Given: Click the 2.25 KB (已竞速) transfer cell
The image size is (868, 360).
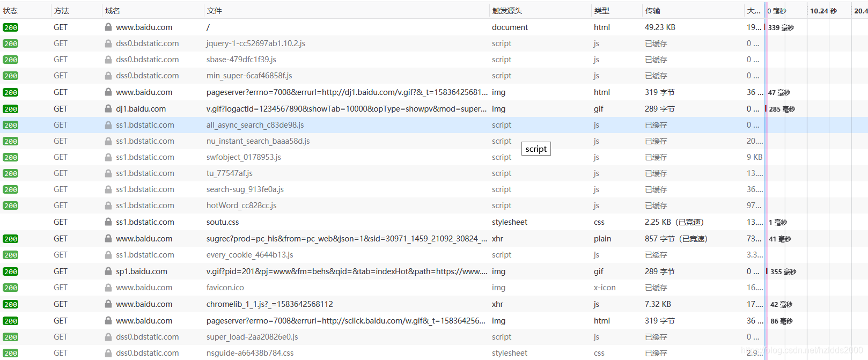Looking at the screenshot, I should pos(674,222).
